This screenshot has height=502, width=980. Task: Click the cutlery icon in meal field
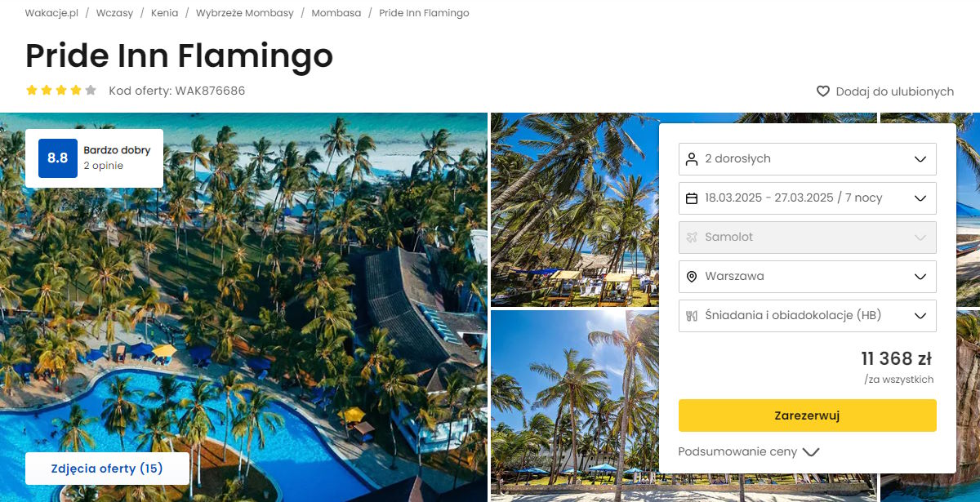(x=692, y=315)
